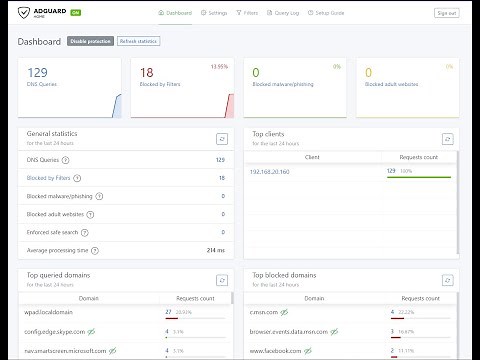Click Client column header in Top clients

[312, 157]
